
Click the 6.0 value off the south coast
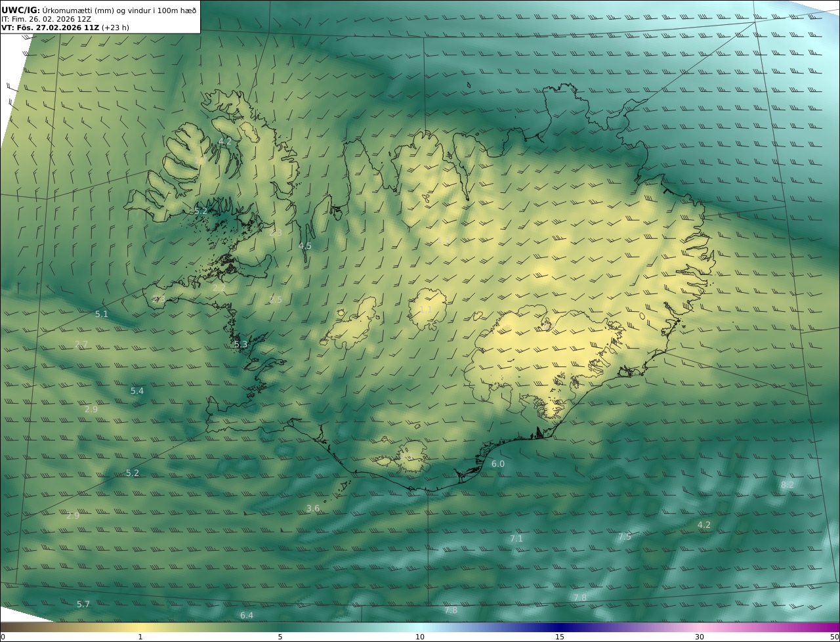[498, 464]
